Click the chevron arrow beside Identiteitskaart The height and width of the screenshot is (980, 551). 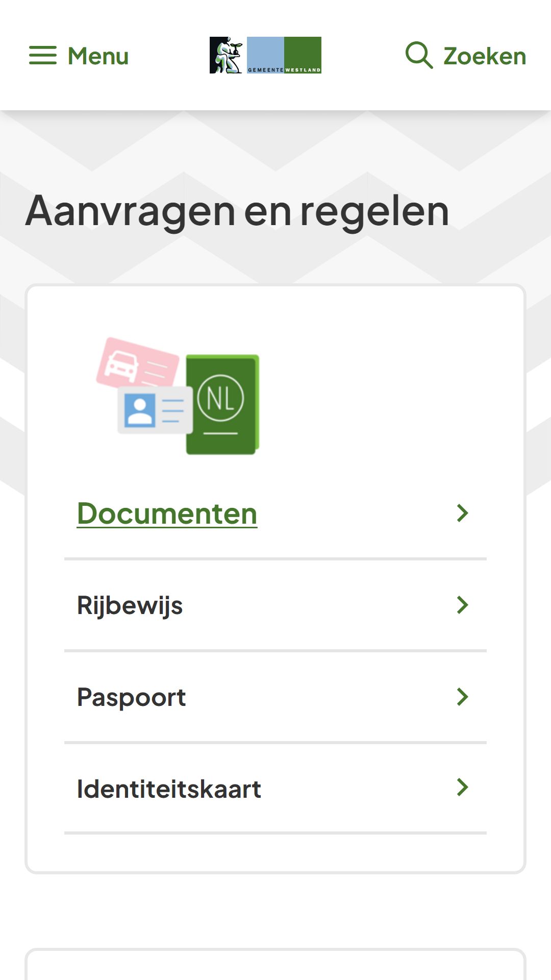[x=462, y=788]
